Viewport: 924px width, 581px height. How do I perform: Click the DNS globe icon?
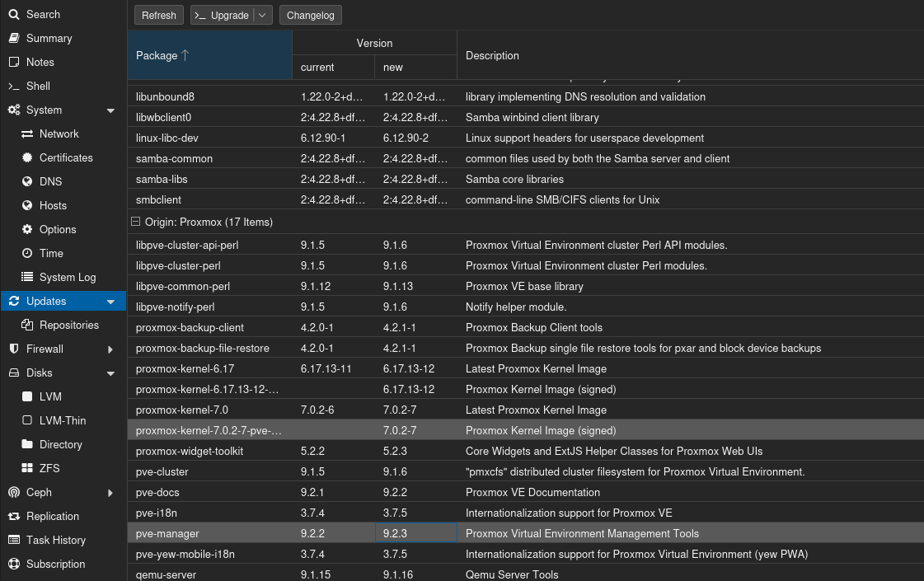[x=27, y=181]
